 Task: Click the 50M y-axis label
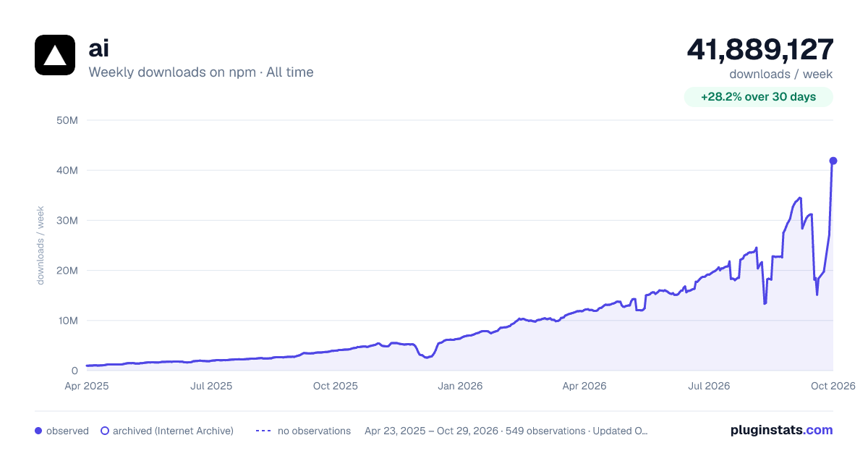pos(67,120)
